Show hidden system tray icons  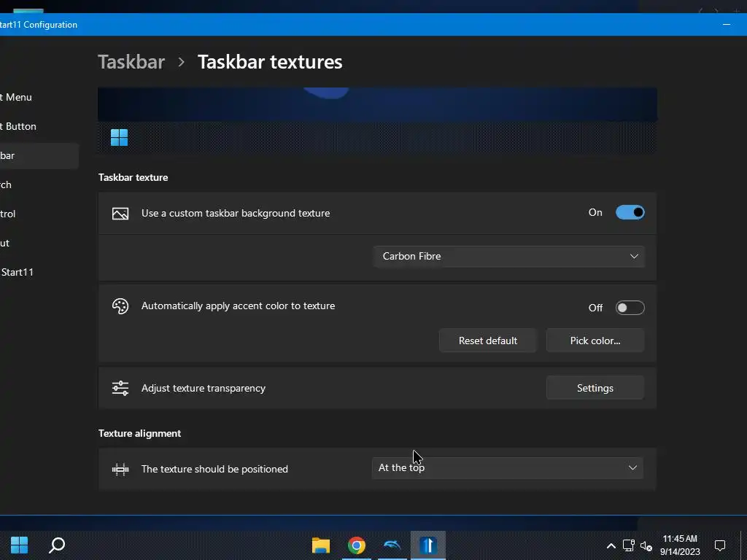[x=611, y=545]
